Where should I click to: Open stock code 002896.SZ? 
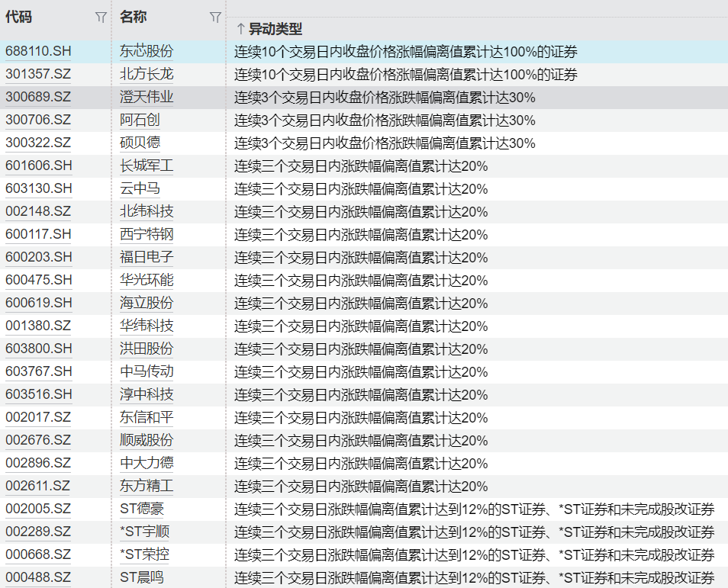(38, 463)
